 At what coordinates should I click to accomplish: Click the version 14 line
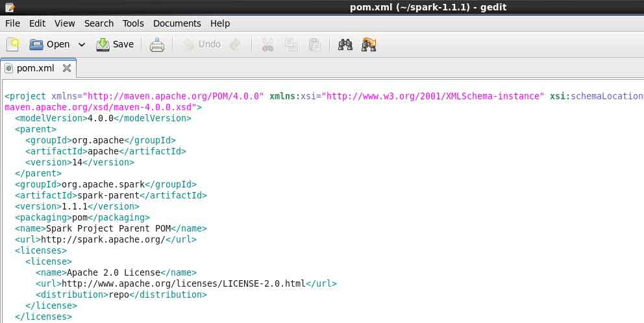click(80, 163)
